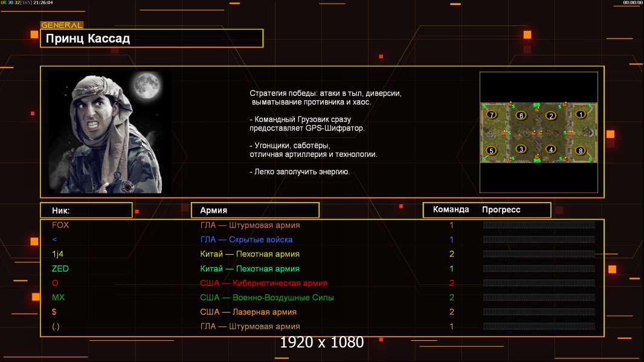Image resolution: width=644 pixels, height=362 pixels.
Task: Click the 00:00:00 timer readout
Action: click(x=633, y=2)
